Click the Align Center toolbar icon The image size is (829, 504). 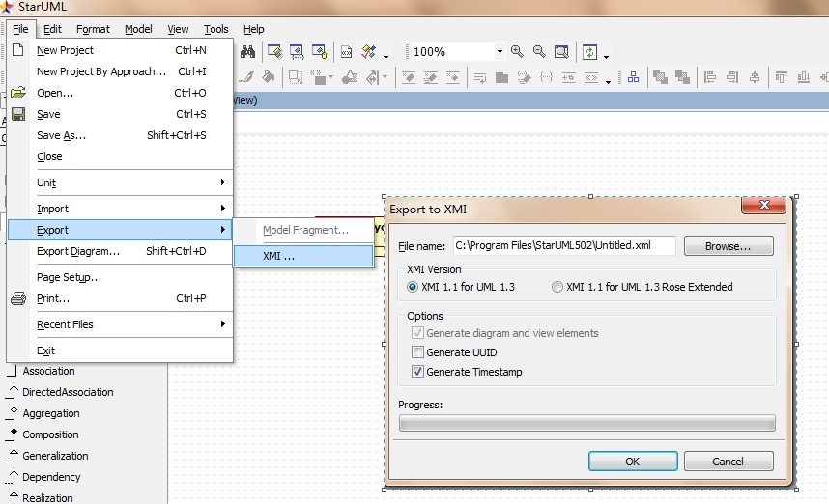(x=755, y=77)
